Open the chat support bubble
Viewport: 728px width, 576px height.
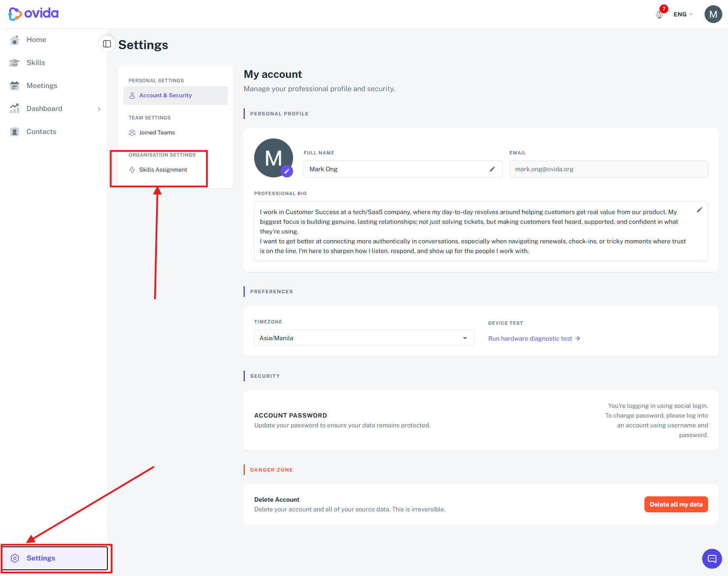(x=712, y=559)
